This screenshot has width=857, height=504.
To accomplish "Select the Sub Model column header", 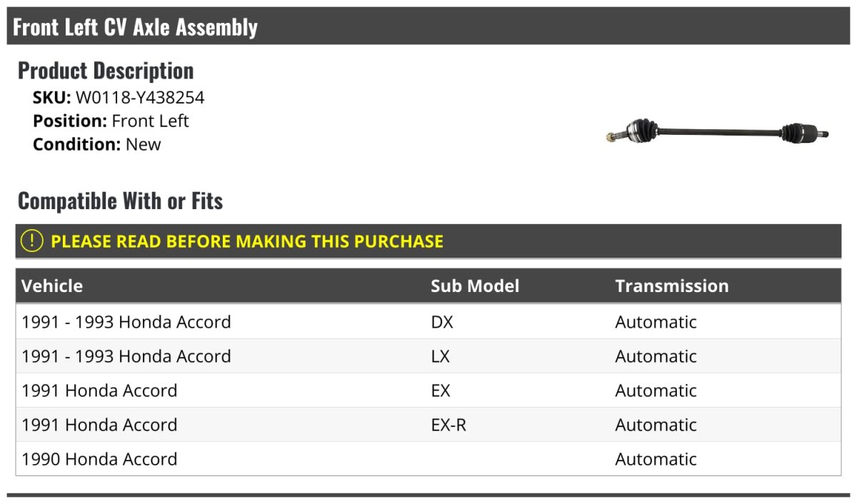I will click(475, 286).
